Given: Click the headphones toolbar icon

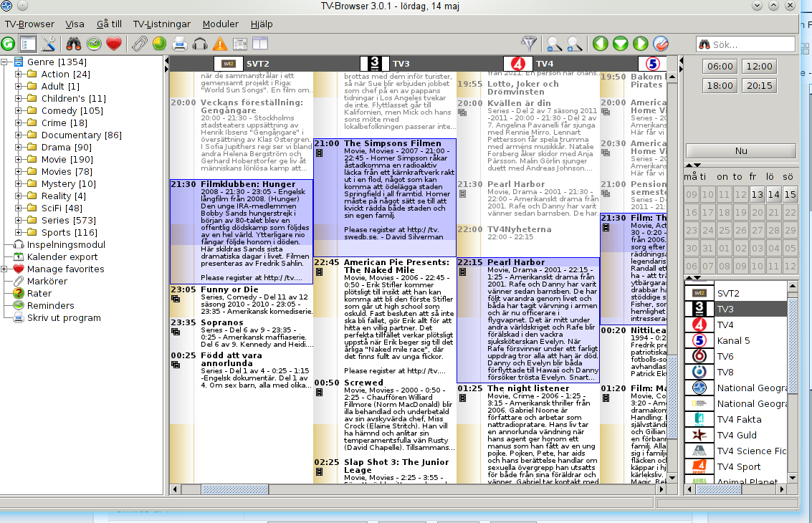Looking at the screenshot, I should click(x=200, y=44).
